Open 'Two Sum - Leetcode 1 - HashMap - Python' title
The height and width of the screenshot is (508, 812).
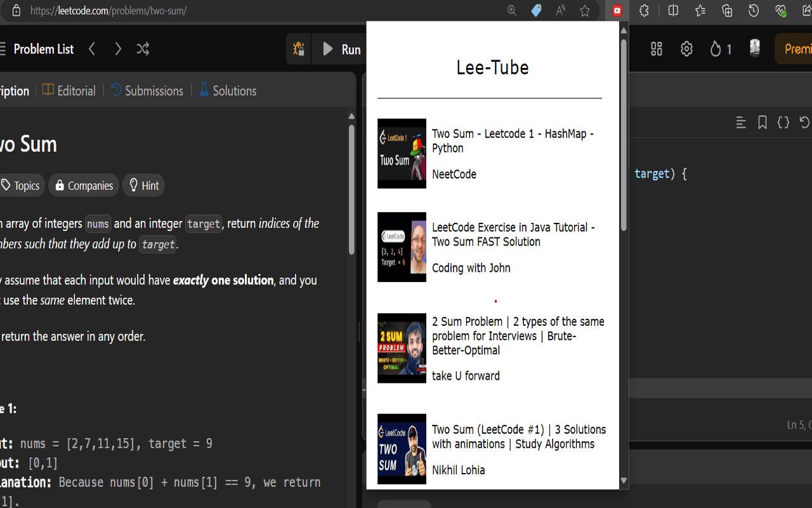[513, 141]
